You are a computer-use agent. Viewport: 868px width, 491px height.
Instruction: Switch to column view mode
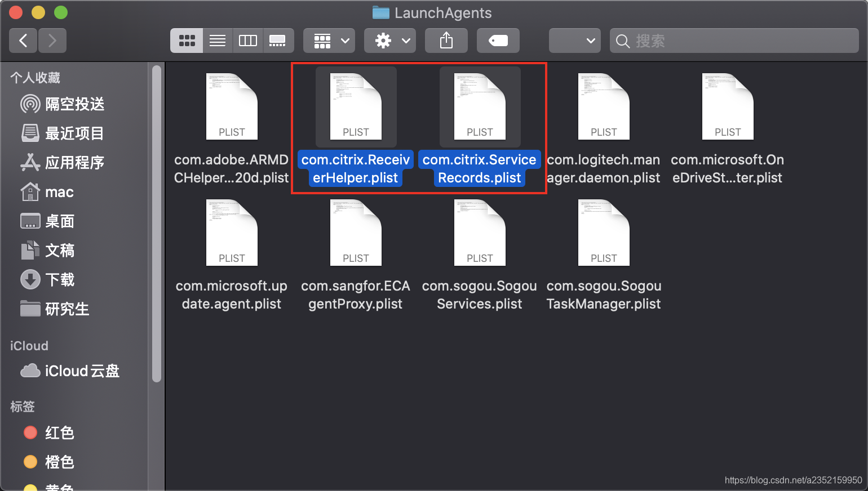tap(247, 41)
